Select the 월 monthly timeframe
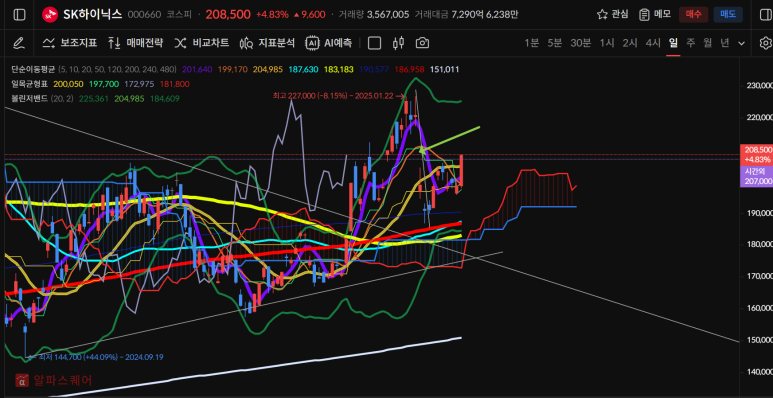The height and width of the screenshot is (398, 773). [x=708, y=43]
